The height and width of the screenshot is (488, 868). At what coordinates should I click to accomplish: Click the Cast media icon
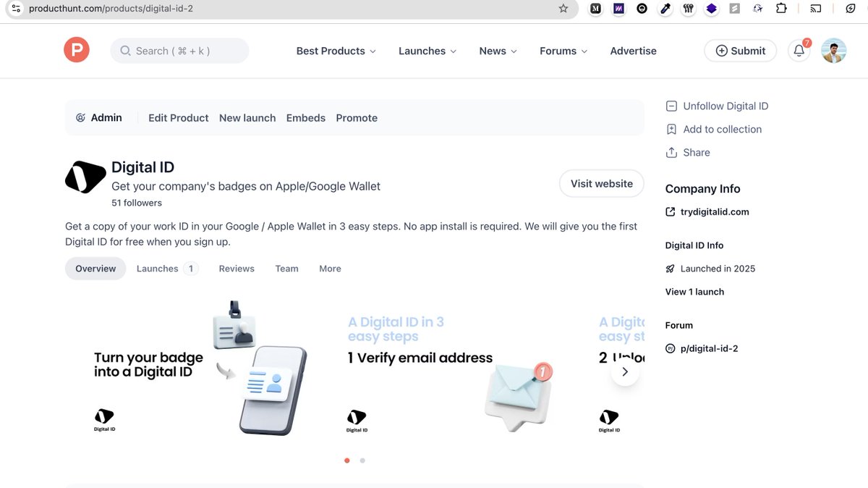click(x=815, y=9)
